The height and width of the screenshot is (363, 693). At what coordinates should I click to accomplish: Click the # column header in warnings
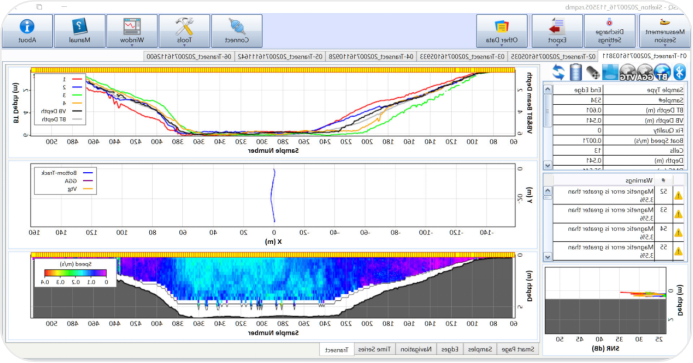click(663, 180)
